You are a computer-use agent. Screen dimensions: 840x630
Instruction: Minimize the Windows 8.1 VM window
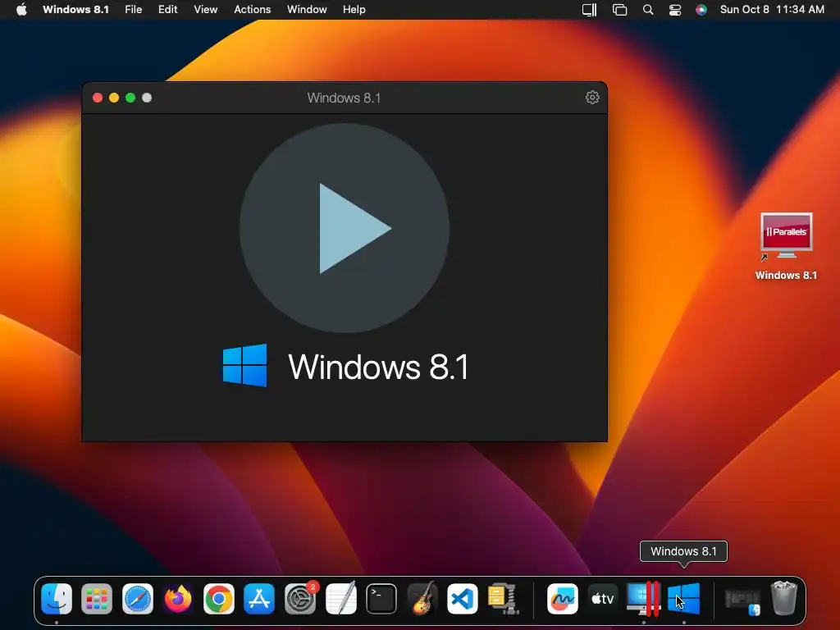coord(114,98)
